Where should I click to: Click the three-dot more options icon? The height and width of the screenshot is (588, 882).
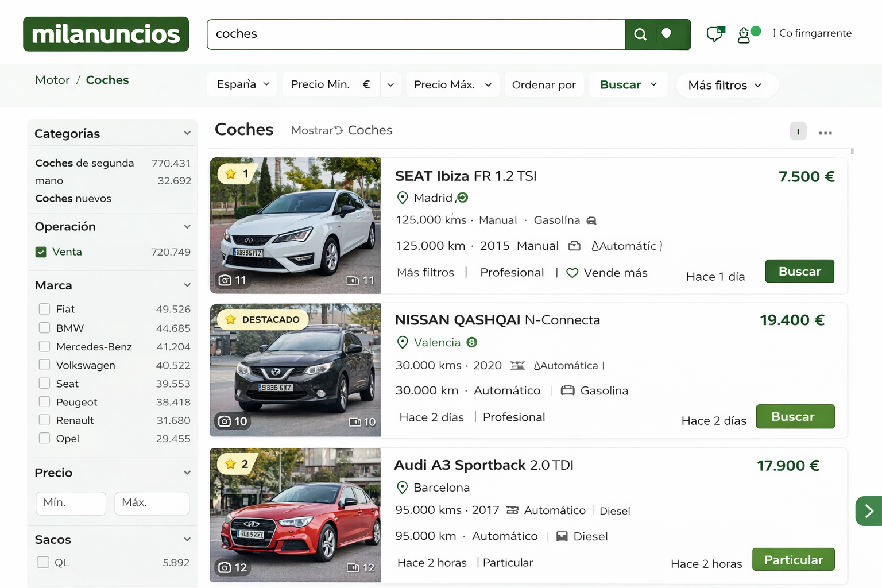(825, 133)
